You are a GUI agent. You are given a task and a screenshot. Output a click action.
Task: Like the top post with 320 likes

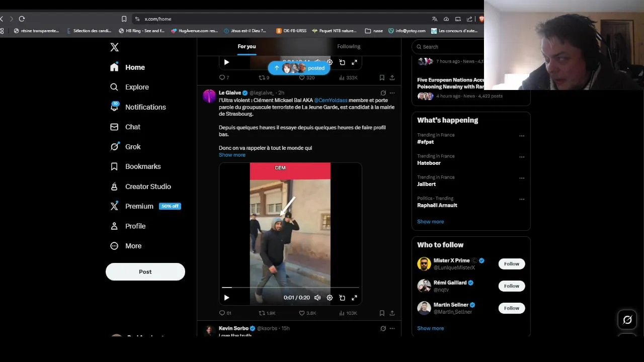tap(306, 77)
